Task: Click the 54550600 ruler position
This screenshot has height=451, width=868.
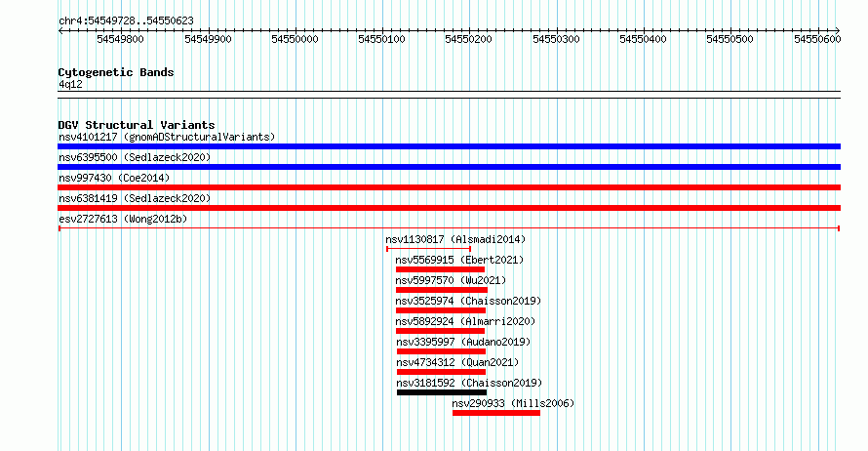Action: [x=817, y=39]
